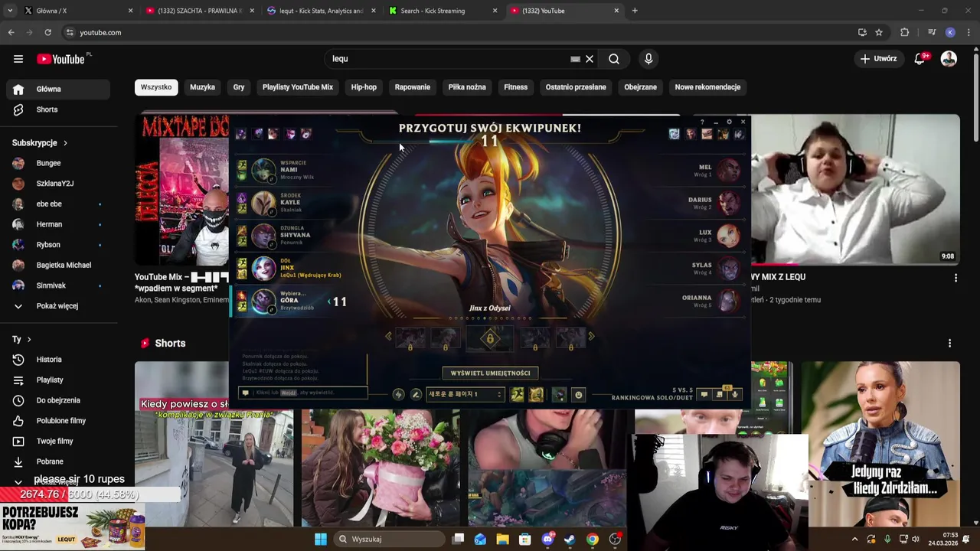Open the Utwórz create menu
980x551 pixels.
(878, 59)
